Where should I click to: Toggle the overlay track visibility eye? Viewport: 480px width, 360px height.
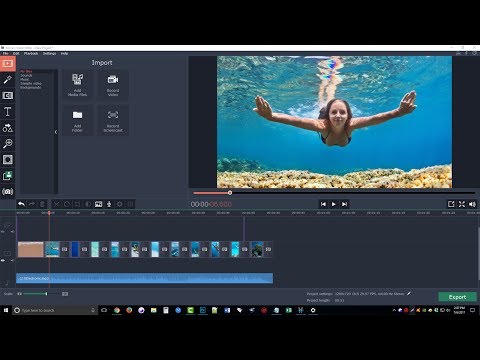click(3, 231)
